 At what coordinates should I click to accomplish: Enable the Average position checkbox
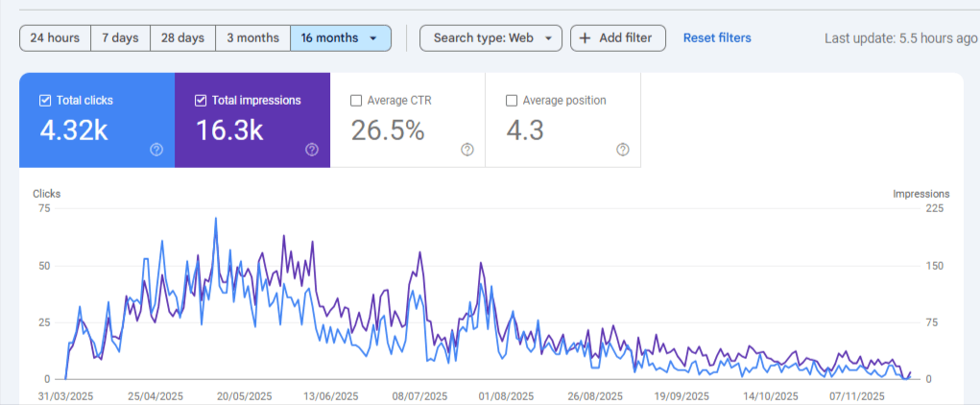tap(512, 100)
